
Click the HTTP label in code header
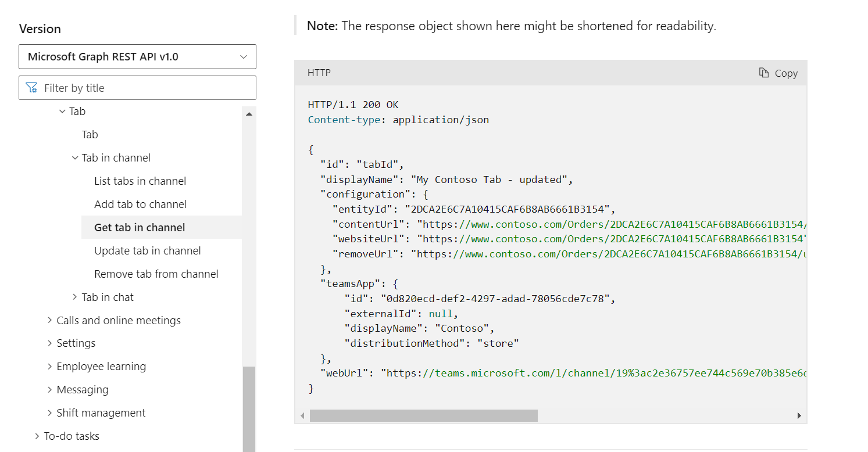point(319,73)
